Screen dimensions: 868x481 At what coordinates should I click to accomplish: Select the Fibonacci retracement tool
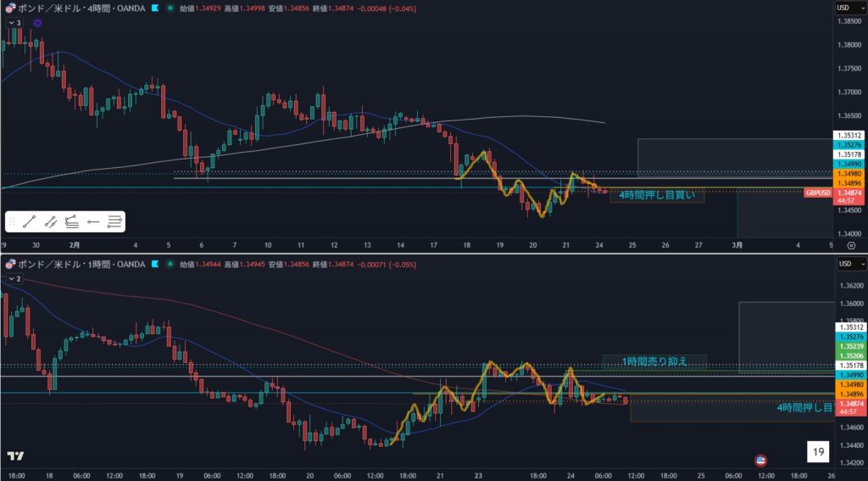(x=72, y=222)
